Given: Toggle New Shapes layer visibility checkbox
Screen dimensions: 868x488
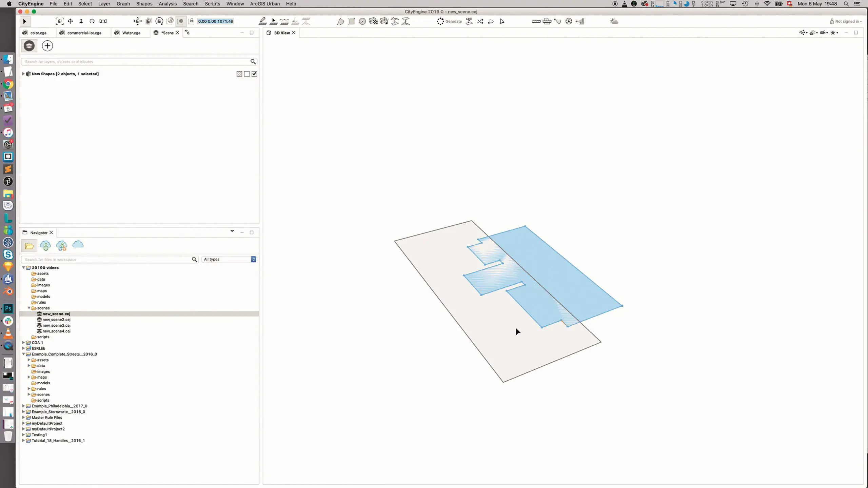Looking at the screenshot, I should pyautogui.click(x=254, y=74).
